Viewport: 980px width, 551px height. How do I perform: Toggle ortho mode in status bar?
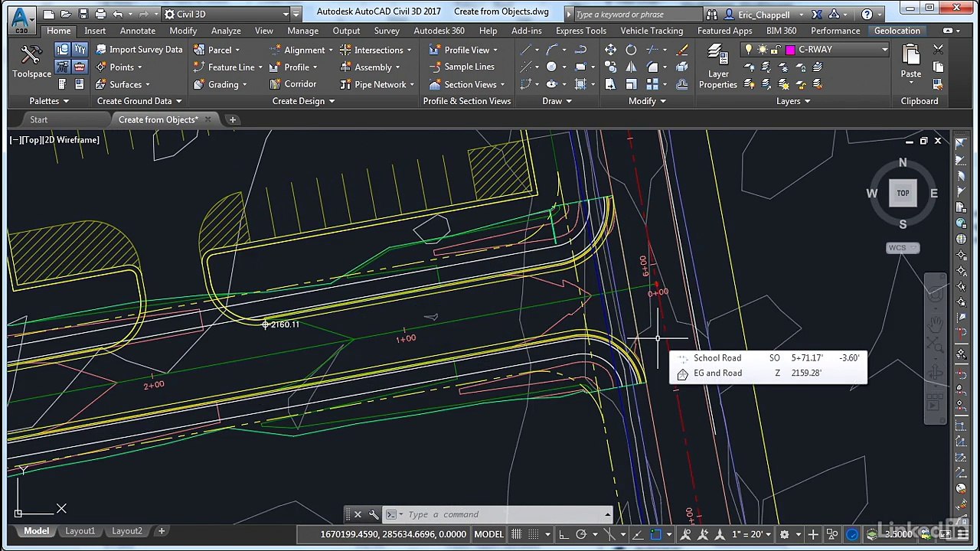[x=563, y=534]
